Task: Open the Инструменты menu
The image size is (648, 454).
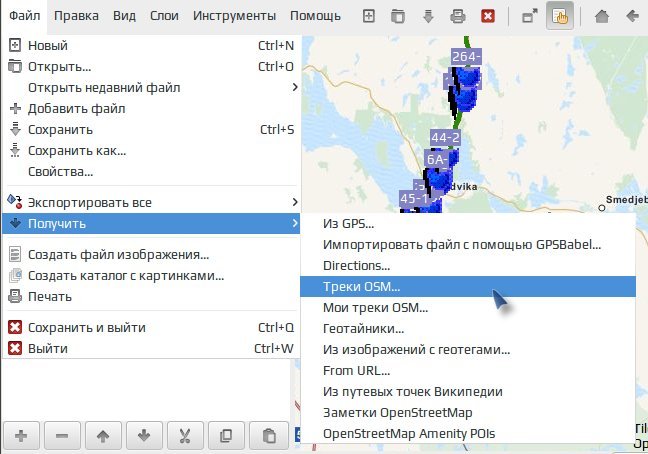Action: pyautogui.click(x=234, y=16)
